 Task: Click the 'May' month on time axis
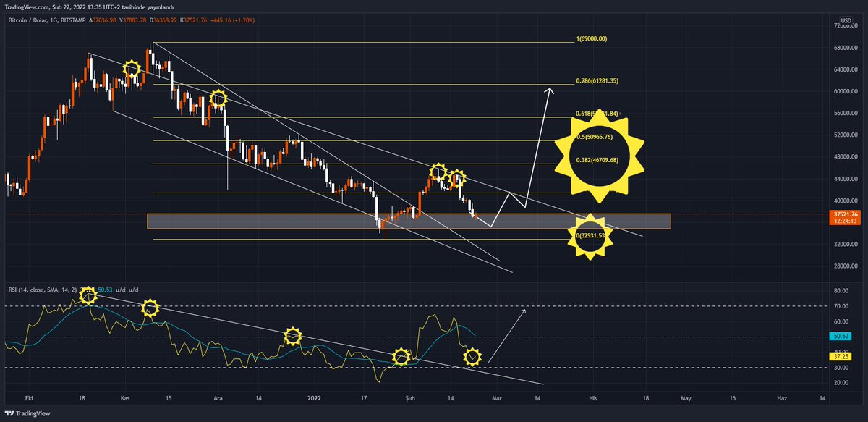pyautogui.click(x=686, y=398)
